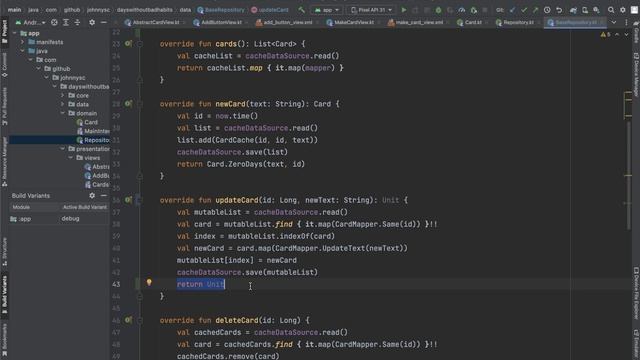640x360 pixels.
Task: Fold the newCard function at line 28
Action: [140, 104]
